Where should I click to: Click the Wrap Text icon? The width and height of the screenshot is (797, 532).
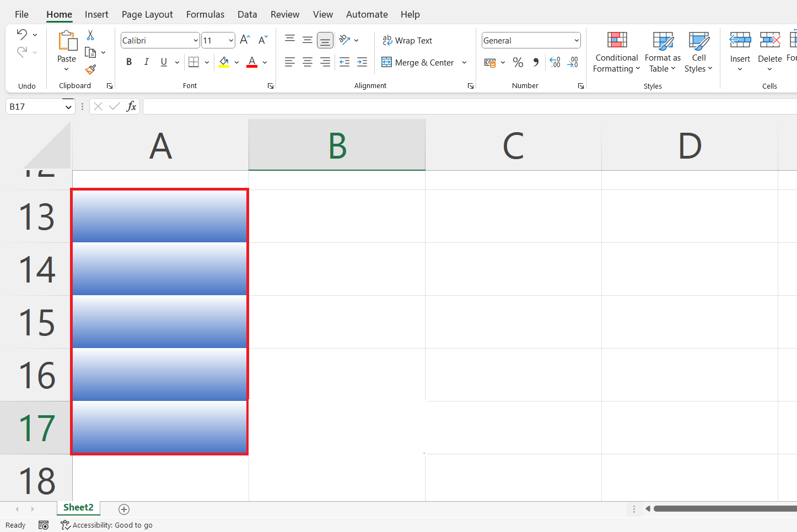(407, 40)
